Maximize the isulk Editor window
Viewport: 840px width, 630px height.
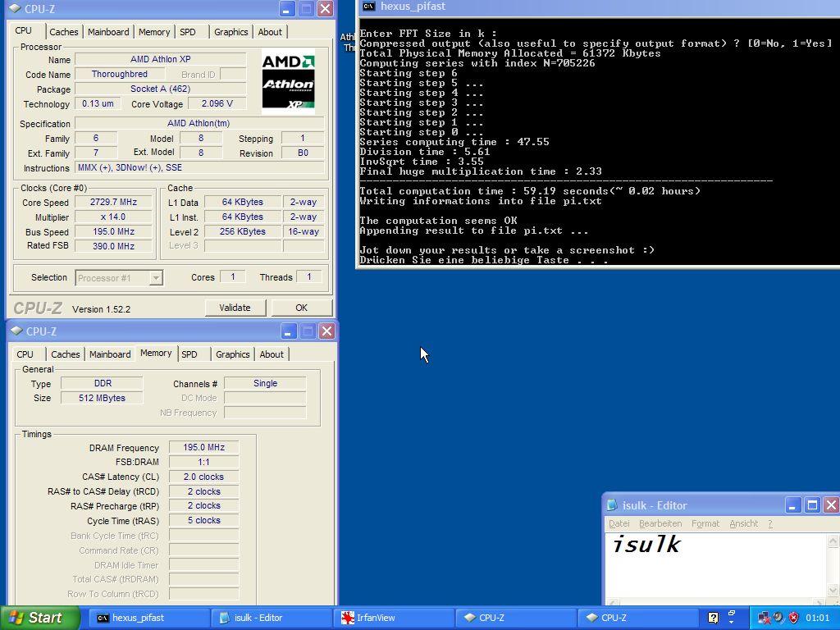pyautogui.click(x=812, y=505)
